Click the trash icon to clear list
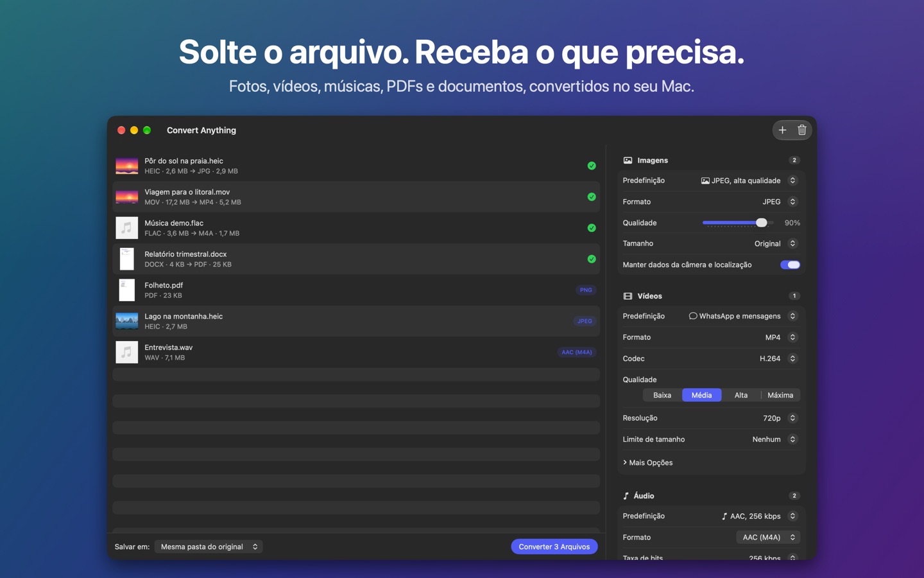924x578 pixels. (x=802, y=130)
